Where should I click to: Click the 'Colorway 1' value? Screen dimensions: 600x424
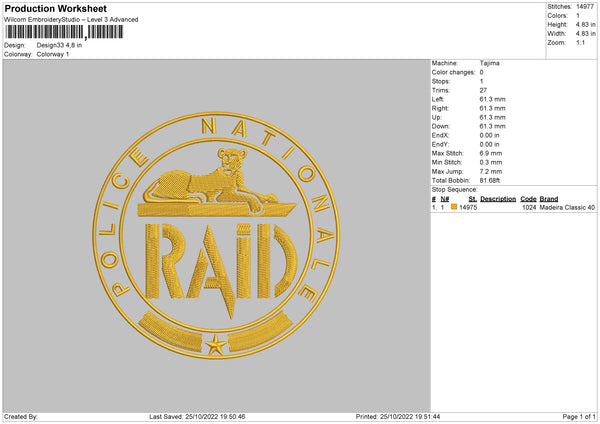53,54
